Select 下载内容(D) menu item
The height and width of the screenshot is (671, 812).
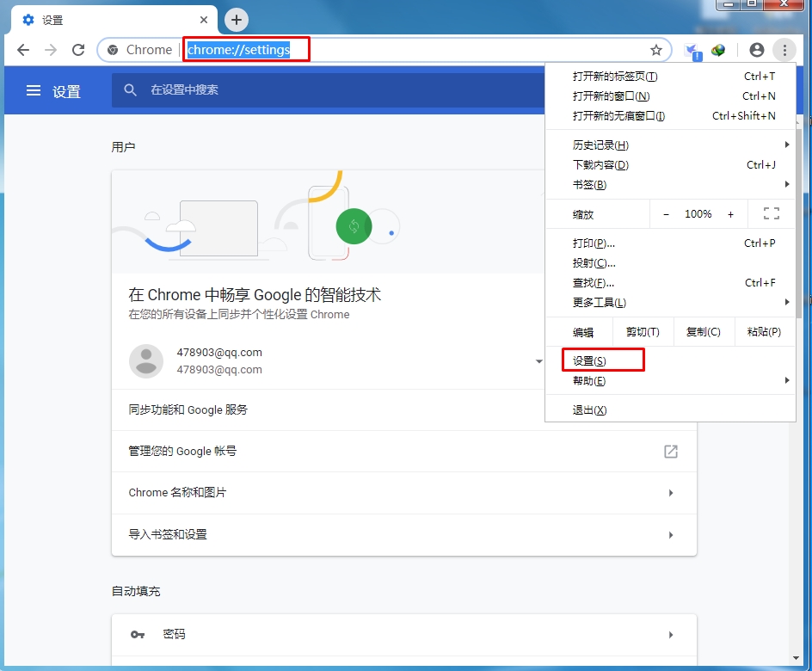coord(671,164)
